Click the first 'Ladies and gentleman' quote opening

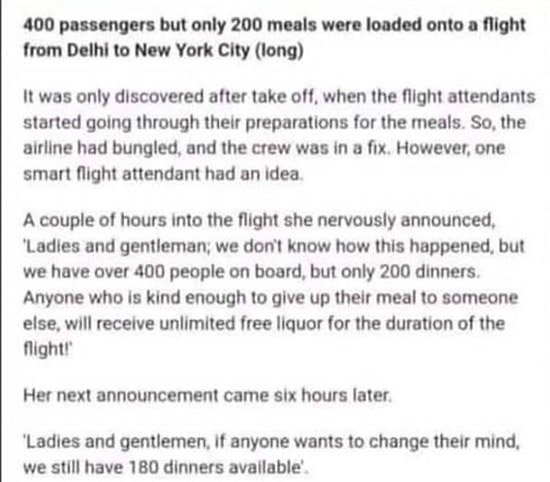click(x=116, y=246)
